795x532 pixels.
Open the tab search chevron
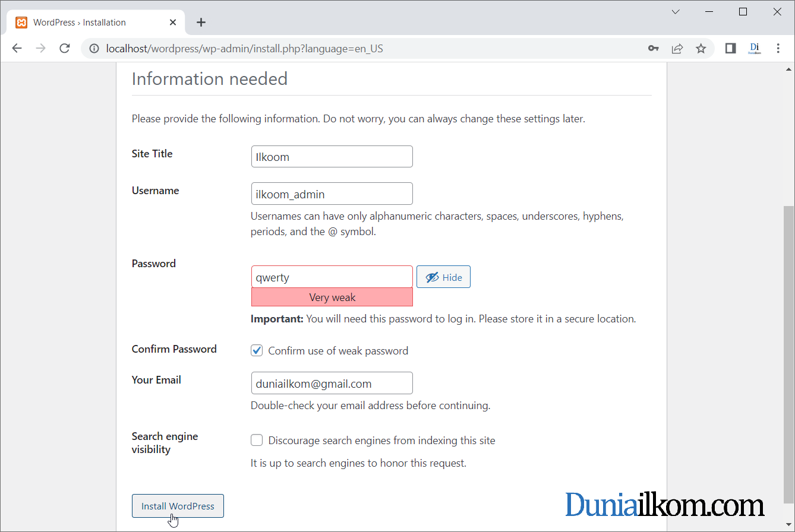tap(676, 12)
